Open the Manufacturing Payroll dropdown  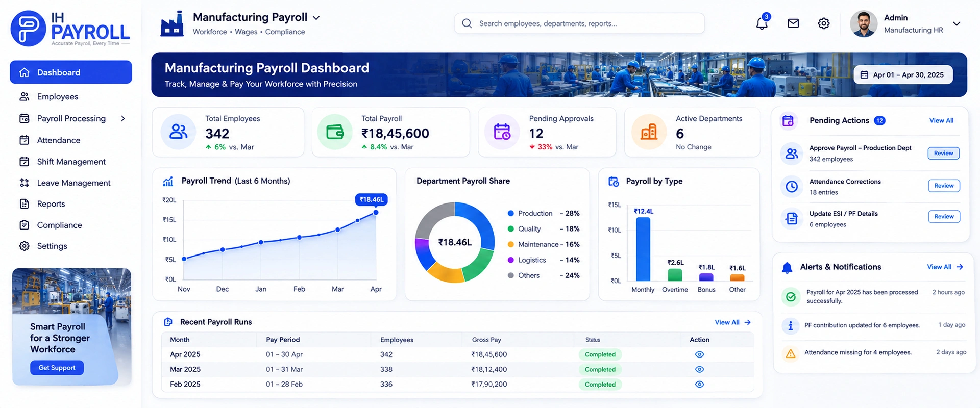pos(316,18)
